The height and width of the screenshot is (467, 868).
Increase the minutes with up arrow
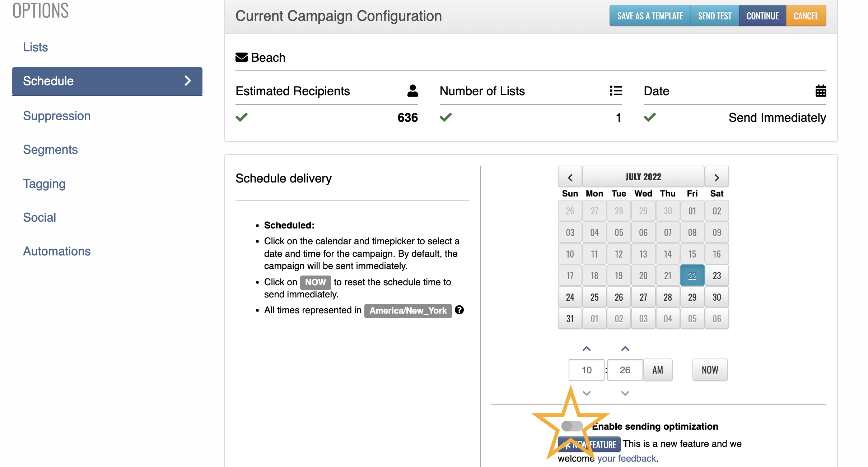click(625, 348)
